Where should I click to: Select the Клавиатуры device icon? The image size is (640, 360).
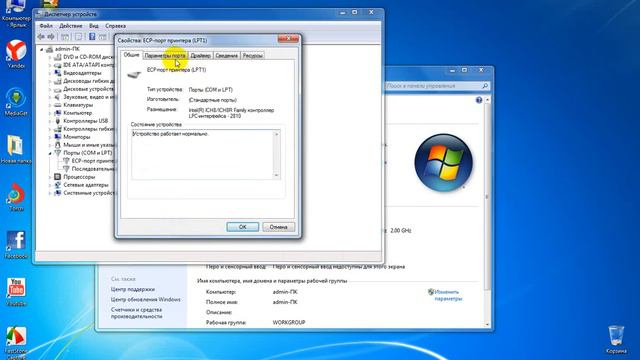coord(58,105)
